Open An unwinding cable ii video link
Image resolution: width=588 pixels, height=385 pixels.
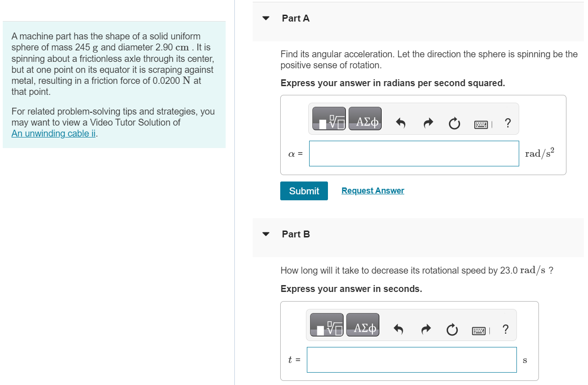(x=54, y=133)
